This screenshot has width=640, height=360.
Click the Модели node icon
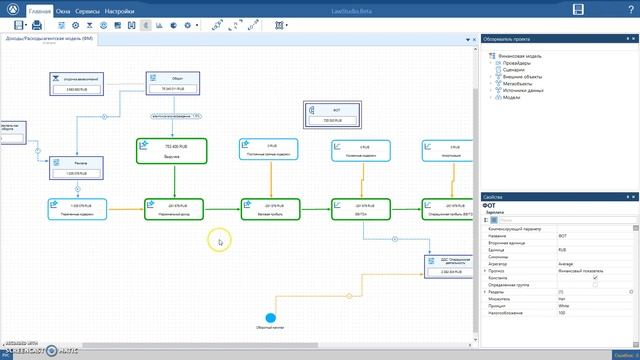click(x=498, y=97)
